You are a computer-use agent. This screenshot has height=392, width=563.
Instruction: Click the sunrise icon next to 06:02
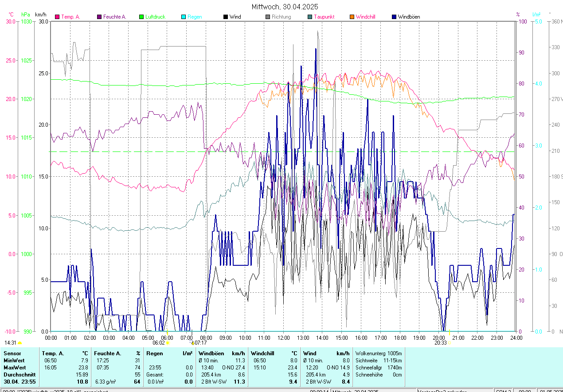(x=168, y=343)
